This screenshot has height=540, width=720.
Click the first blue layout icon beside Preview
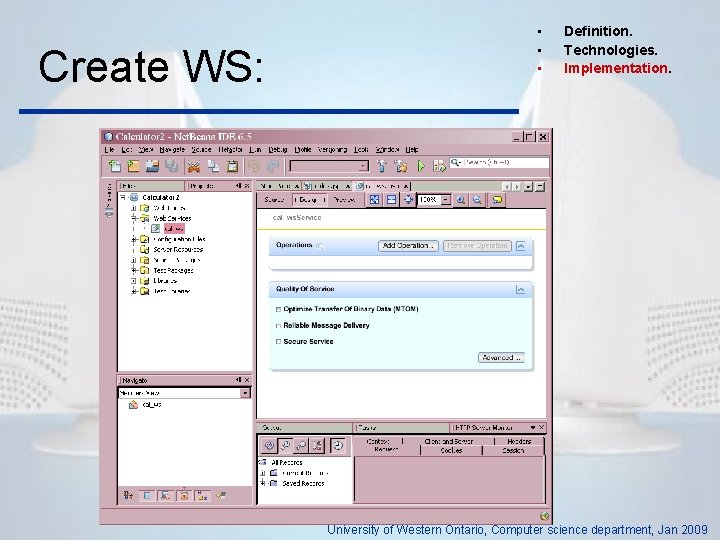point(374,200)
